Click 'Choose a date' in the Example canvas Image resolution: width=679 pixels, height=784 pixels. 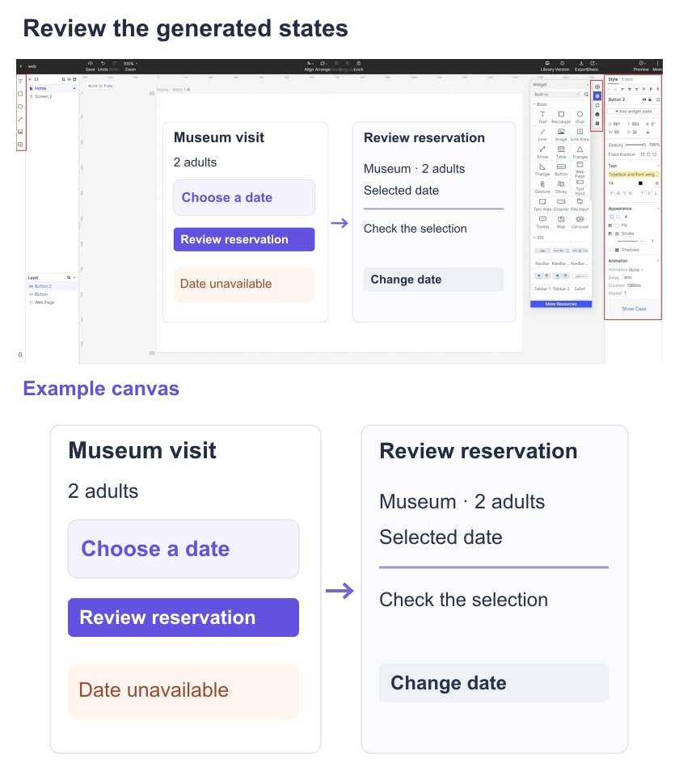183,549
